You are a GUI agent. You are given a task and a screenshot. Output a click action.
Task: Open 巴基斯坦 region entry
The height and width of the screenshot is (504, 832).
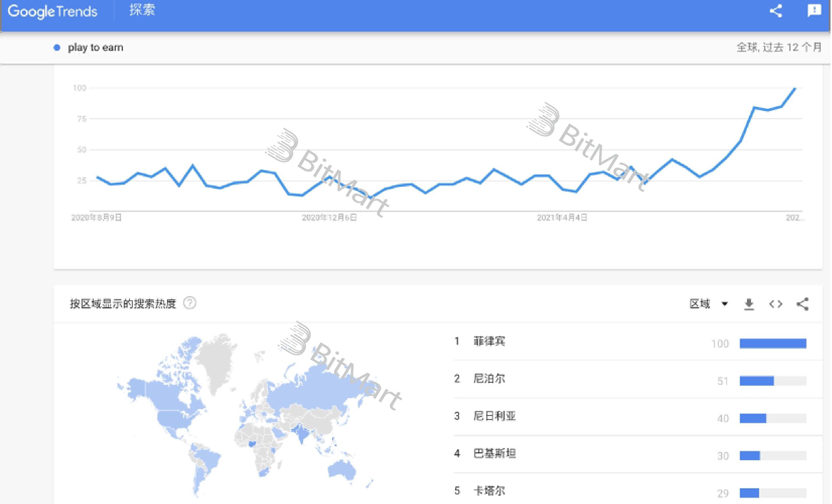[494, 454]
